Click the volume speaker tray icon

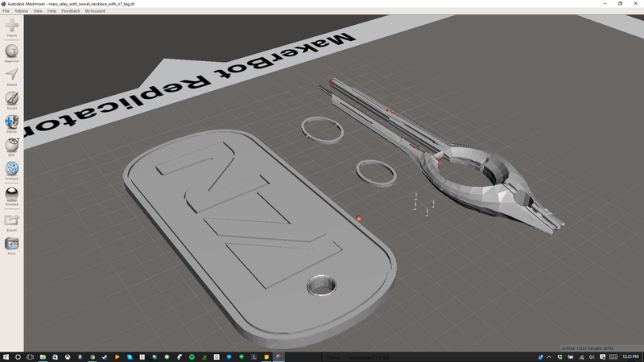pos(592,356)
